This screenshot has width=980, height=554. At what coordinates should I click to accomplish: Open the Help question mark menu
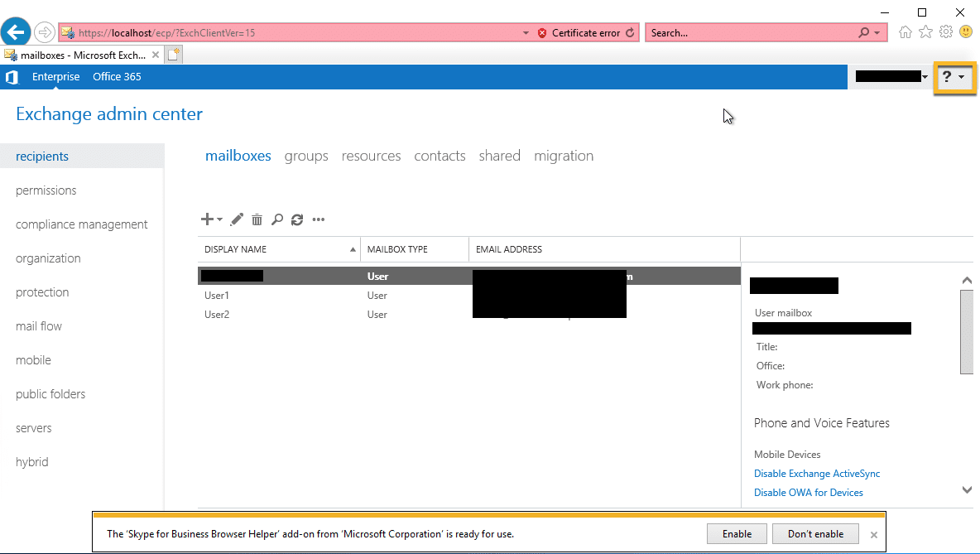(x=949, y=76)
